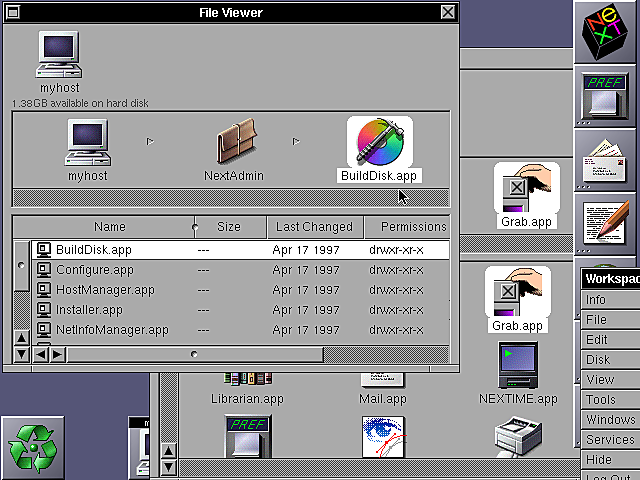Screen dimensions: 640x480
Task: Click scroll up arrow in background window
Action: (x=169, y=451)
